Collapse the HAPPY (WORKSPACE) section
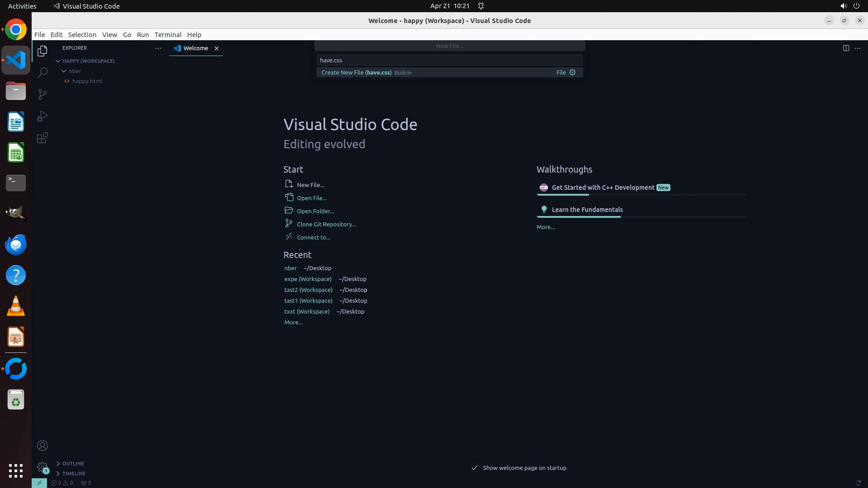The height and width of the screenshot is (488, 868). [x=58, y=61]
